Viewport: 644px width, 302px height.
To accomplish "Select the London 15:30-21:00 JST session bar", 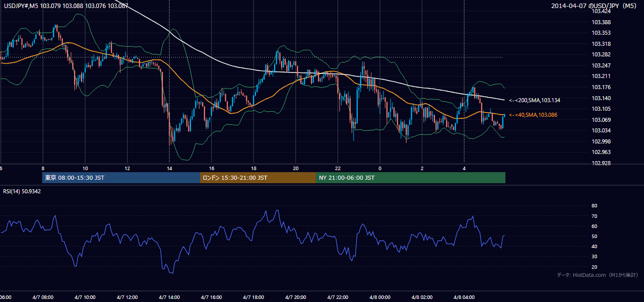I will (258, 178).
